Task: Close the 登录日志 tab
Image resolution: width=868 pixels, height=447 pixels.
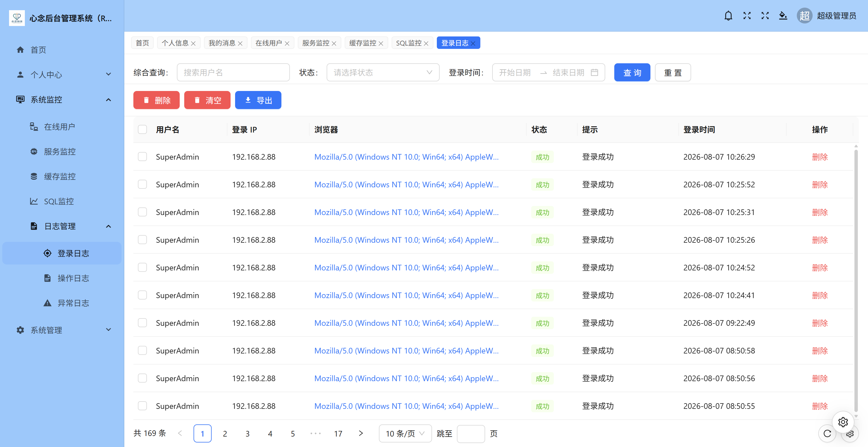Action: [x=473, y=44]
